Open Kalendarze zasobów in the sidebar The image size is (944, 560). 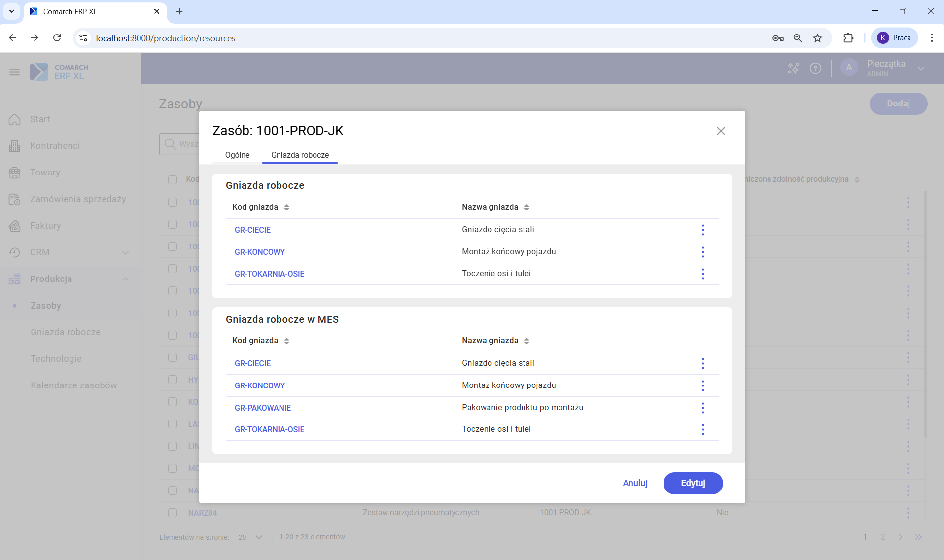point(74,385)
